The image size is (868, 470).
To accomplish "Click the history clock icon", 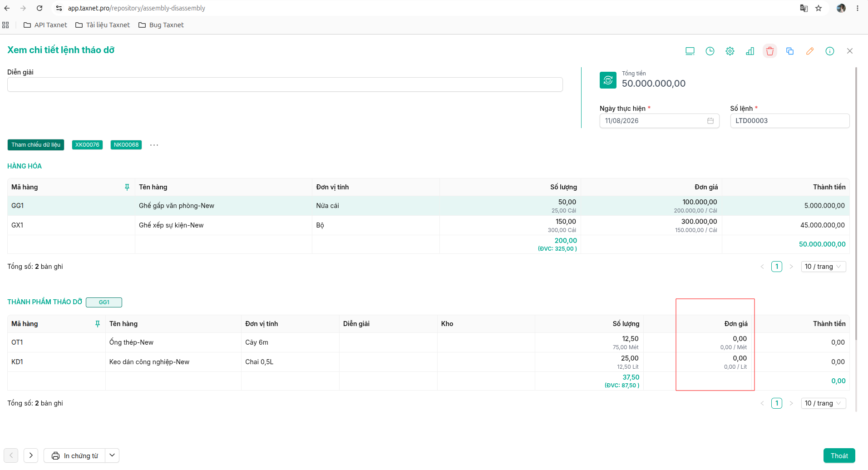I will (x=710, y=51).
